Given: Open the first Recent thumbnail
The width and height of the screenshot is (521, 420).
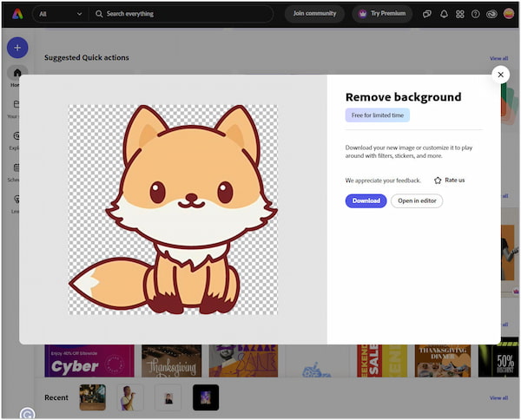Looking at the screenshot, I should (92, 397).
